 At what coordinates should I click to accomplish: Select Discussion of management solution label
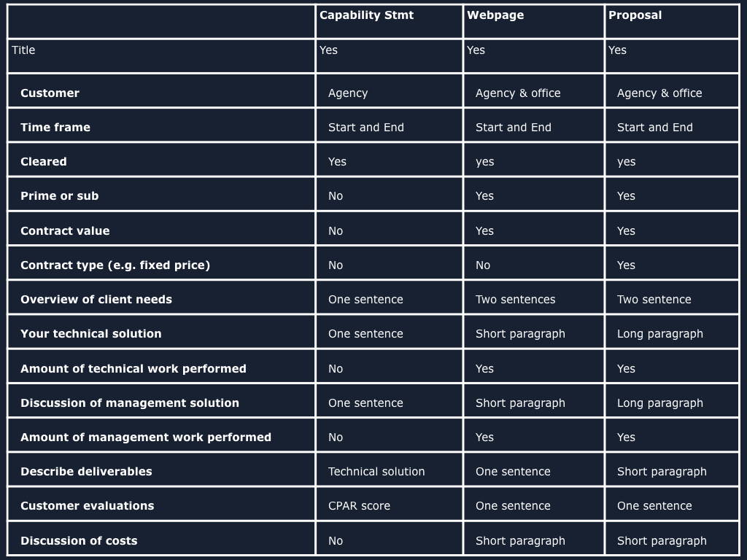[130, 402]
